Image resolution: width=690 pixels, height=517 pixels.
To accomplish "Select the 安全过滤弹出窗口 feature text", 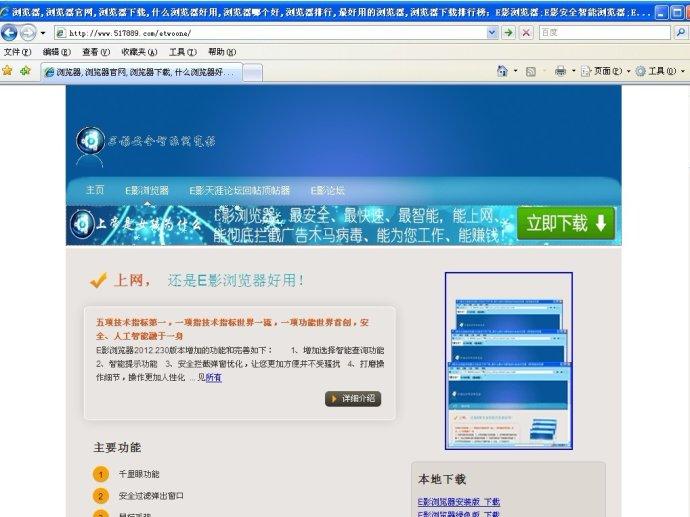I will click(x=151, y=496).
